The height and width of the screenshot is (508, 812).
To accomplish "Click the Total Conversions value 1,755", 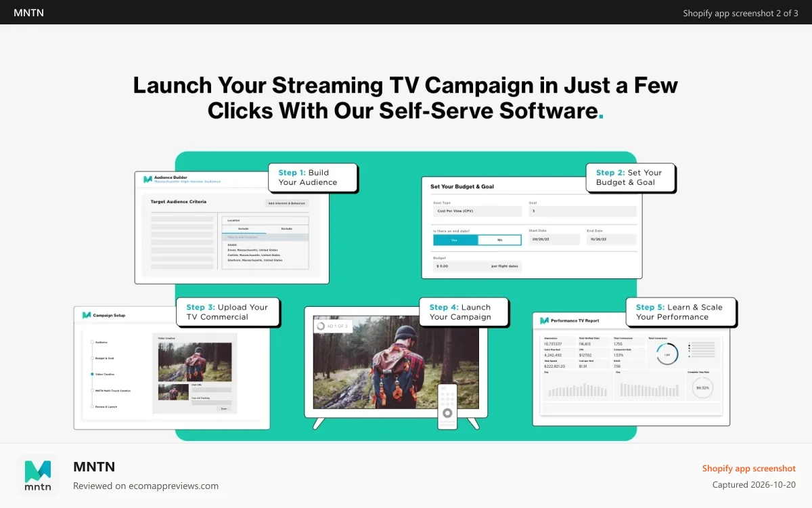I will [618, 344].
